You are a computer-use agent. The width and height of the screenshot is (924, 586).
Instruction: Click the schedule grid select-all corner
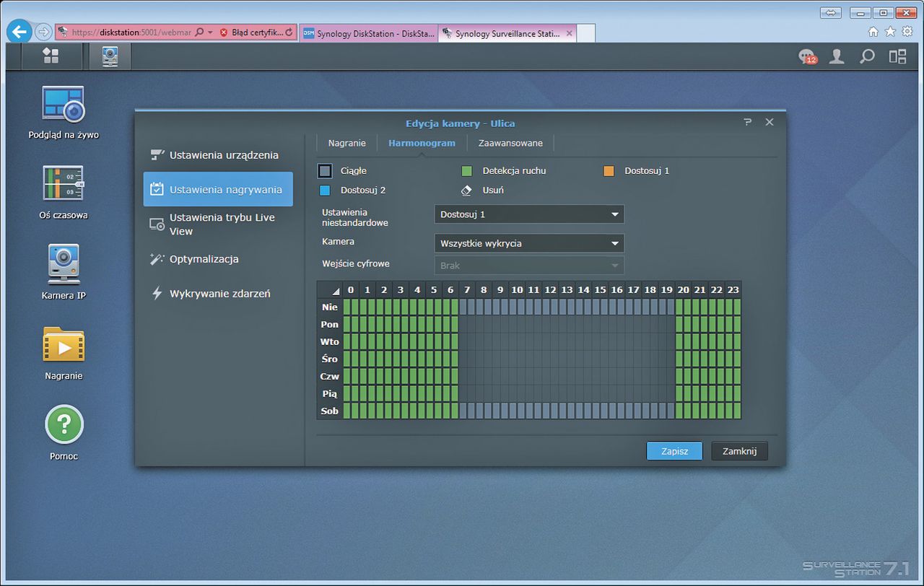point(330,290)
